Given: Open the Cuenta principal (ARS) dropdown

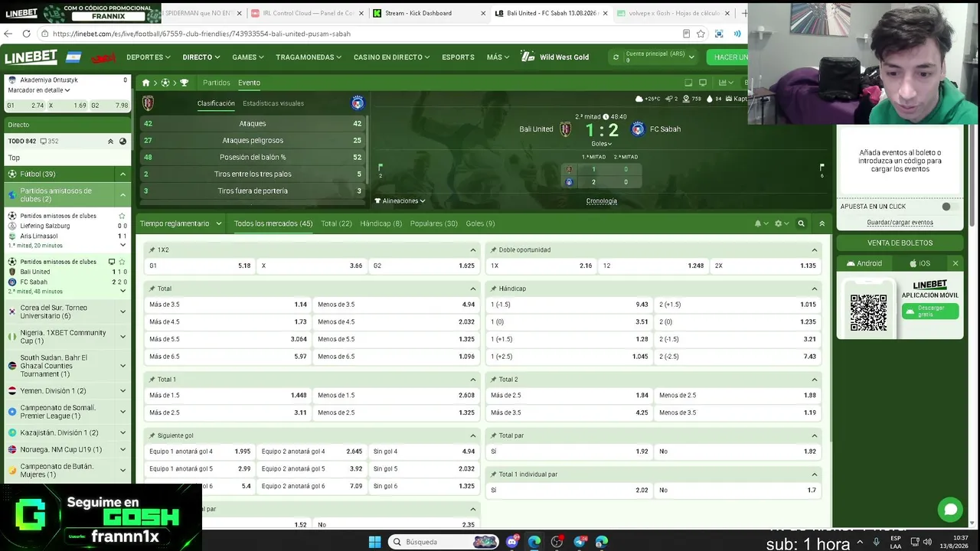Looking at the screenshot, I should (660, 57).
